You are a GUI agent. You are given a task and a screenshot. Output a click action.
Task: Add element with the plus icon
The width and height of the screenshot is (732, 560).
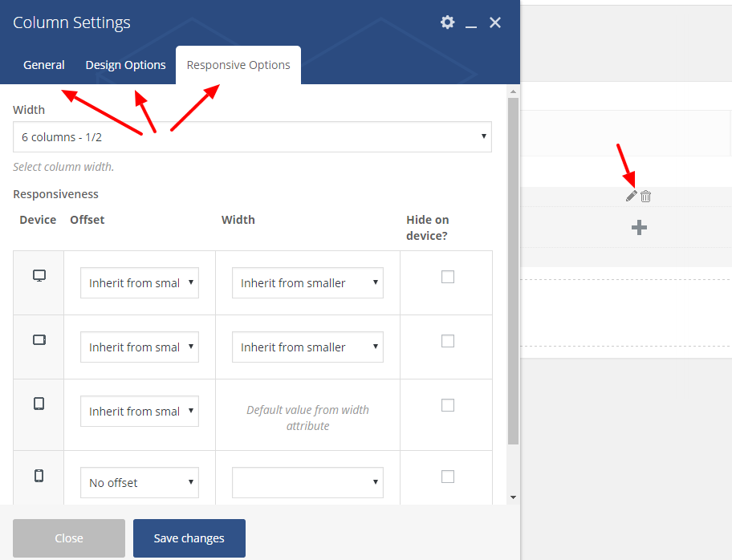click(639, 228)
